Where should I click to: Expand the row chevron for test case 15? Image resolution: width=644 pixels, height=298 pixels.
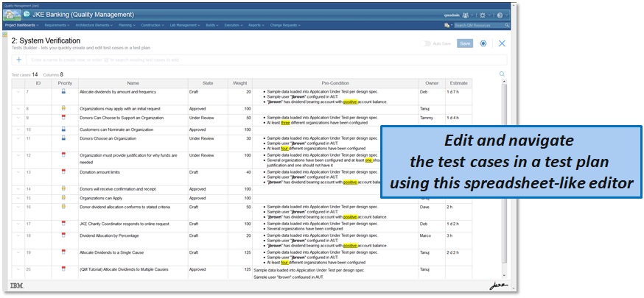click(x=18, y=198)
